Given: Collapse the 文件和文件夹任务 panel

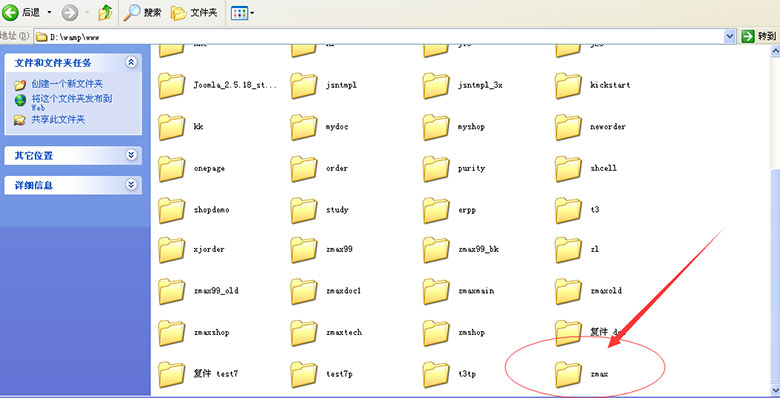Looking at the screenshot, I should (x=131, y=63).
